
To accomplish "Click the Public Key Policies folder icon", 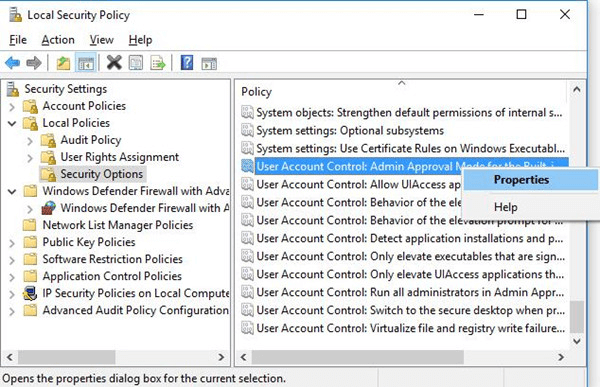I will point(30,242).
